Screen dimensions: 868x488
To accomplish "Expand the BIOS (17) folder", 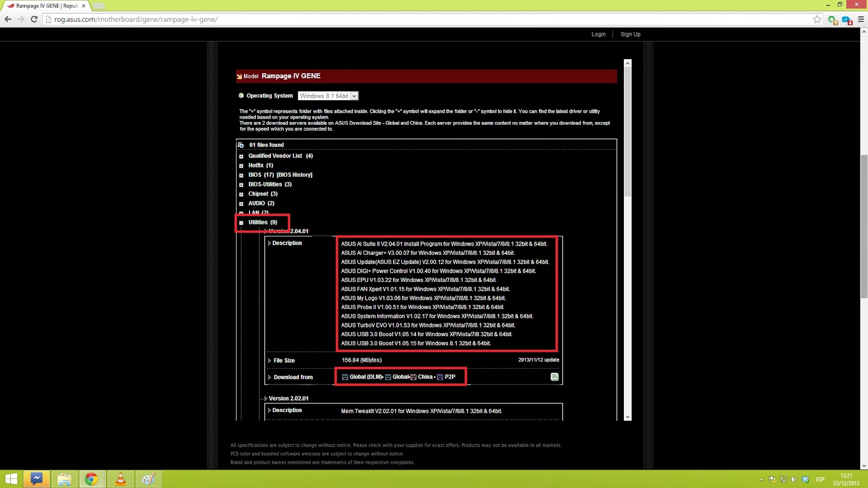I will point(241,175).
